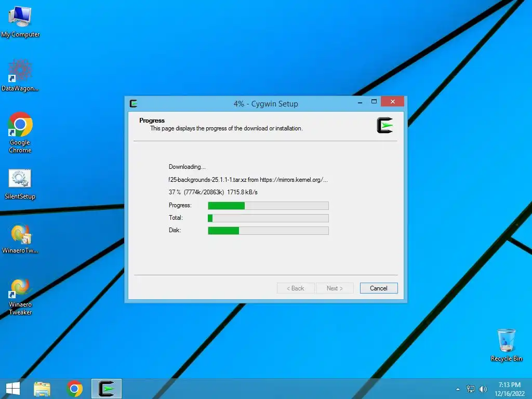This screenshot has width=532, height=399.
Task: Click the '37 % (7774k/20863k)' status text
Action: pos(196,192)
